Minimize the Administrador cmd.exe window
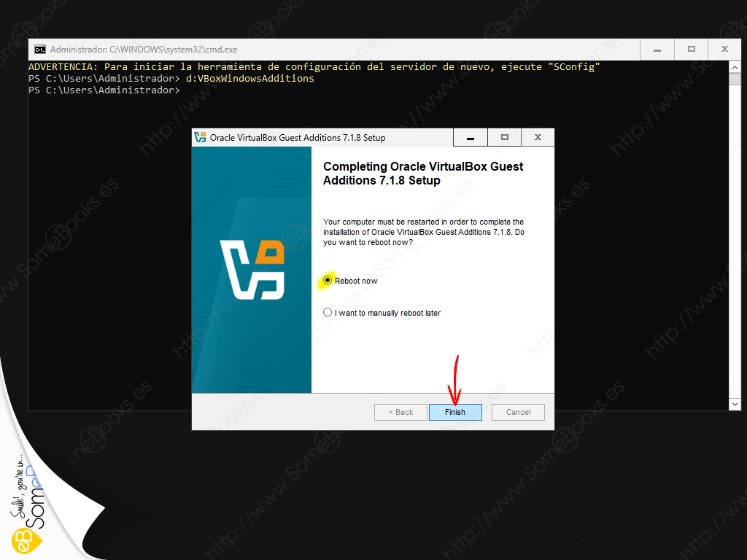The image size is (747, 560). pos(657,50)
